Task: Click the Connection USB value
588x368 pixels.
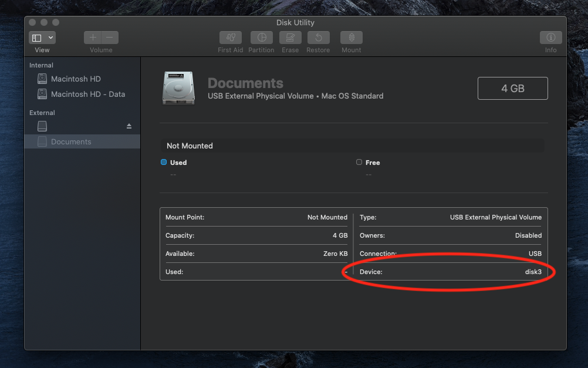Action: 535,254
